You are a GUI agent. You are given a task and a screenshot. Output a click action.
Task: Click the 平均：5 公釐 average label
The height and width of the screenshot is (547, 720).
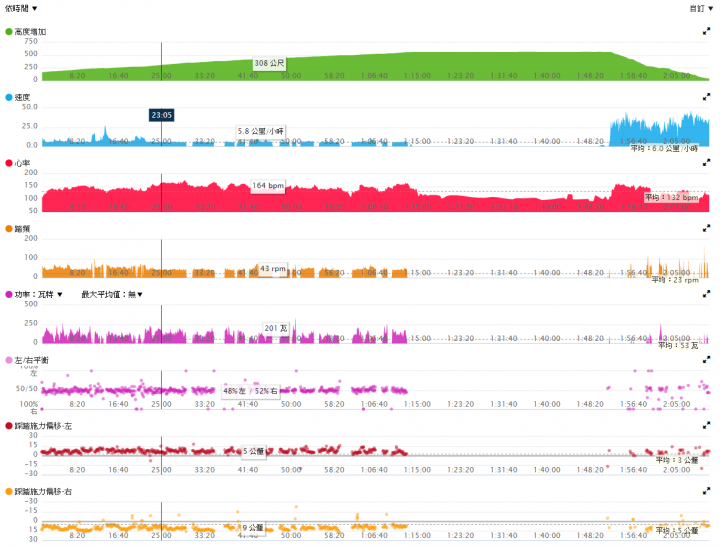[x=677, y=530]
